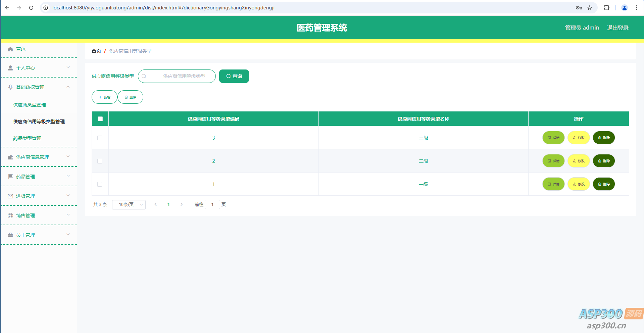Check the row checkbox for 二级
Image resolution: width=644 pixels, height=333 pixels.
(100, 161)
